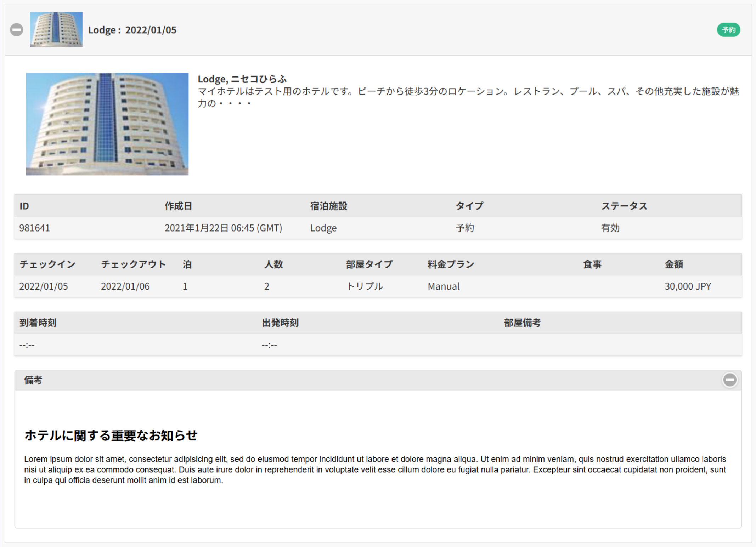Click the ステータス column header

[624, 206]
